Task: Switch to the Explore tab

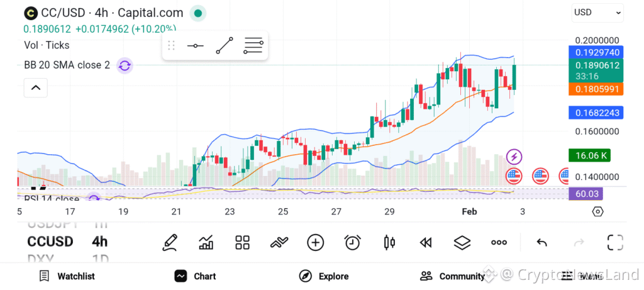Action: click(324, 276)
